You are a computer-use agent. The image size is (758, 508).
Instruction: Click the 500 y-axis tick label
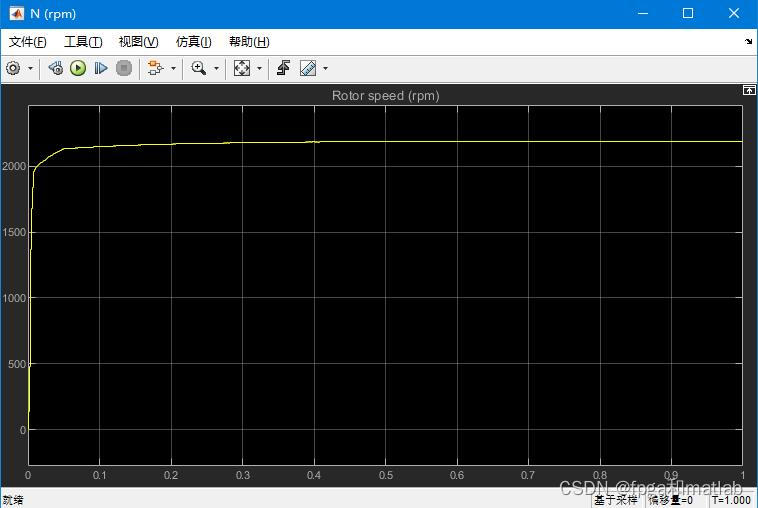tap(17, 364)
